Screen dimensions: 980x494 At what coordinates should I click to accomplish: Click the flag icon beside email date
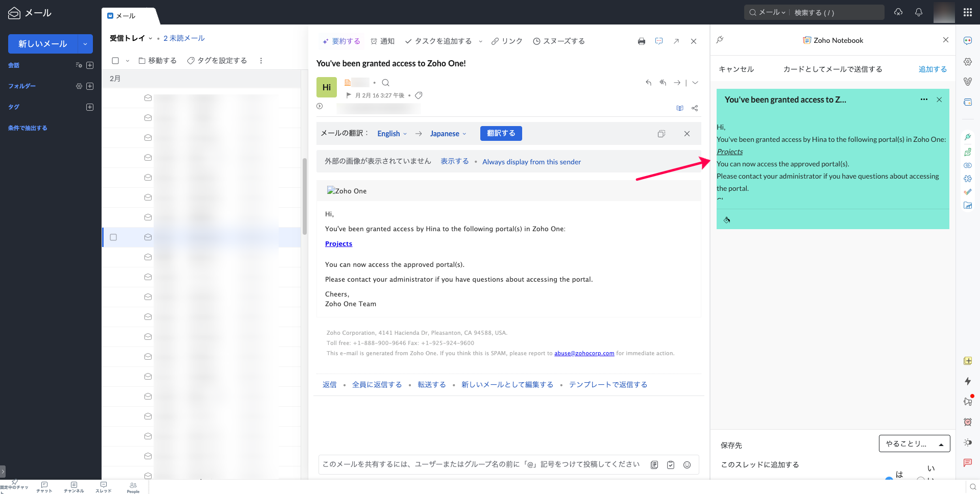click(x=349, y=95)
